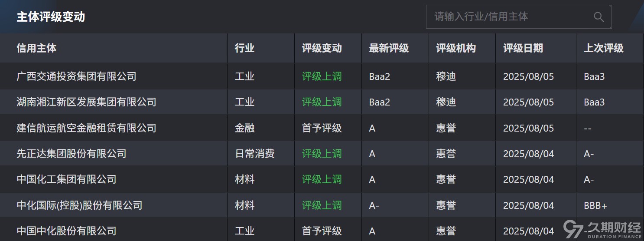Click the 评级变动 column header

[x=322, y=48]
